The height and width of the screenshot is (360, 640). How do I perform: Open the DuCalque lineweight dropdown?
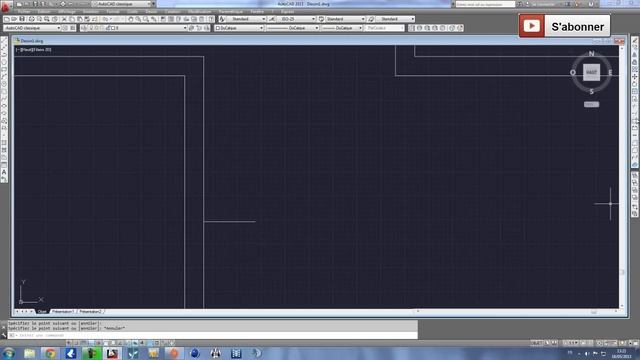(x=342, y=28)
